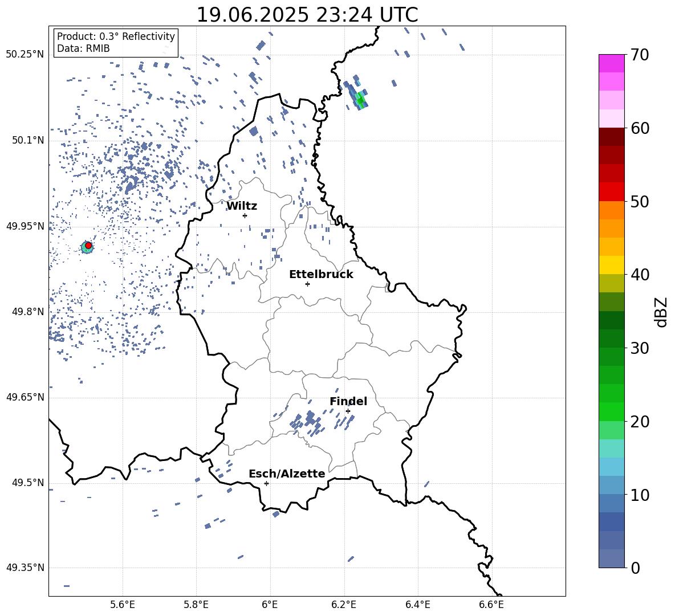675x616 pixels.
Task: Pick the yellow swatch just above 40
Action: pos(611,265)
